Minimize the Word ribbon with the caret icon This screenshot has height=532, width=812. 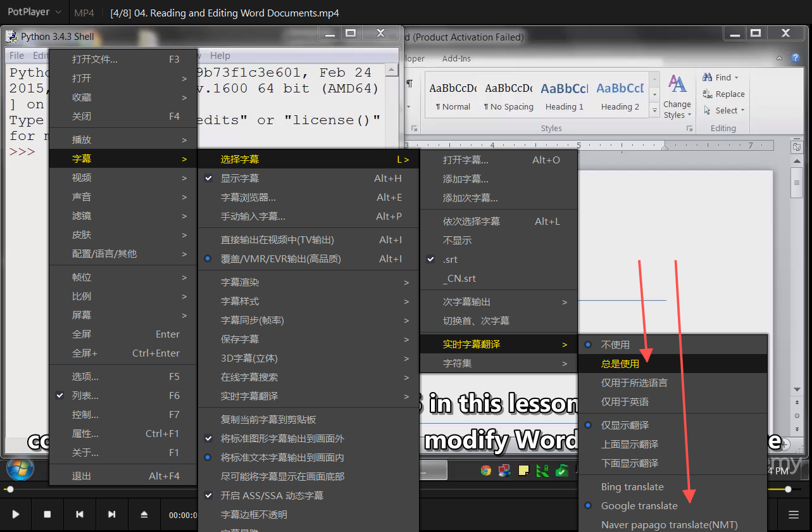[x=780, y=58]
